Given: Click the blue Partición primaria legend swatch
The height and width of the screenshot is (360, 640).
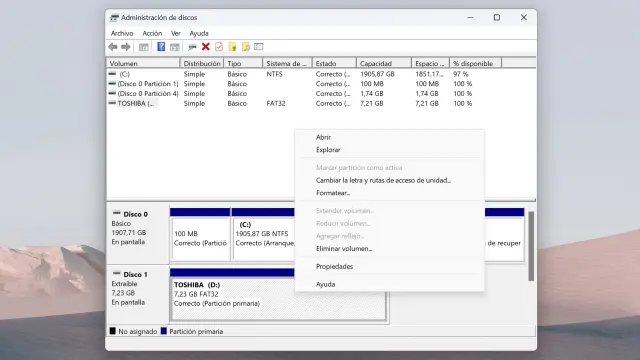Looking at the screenshot, I should [x=164, y=331].
